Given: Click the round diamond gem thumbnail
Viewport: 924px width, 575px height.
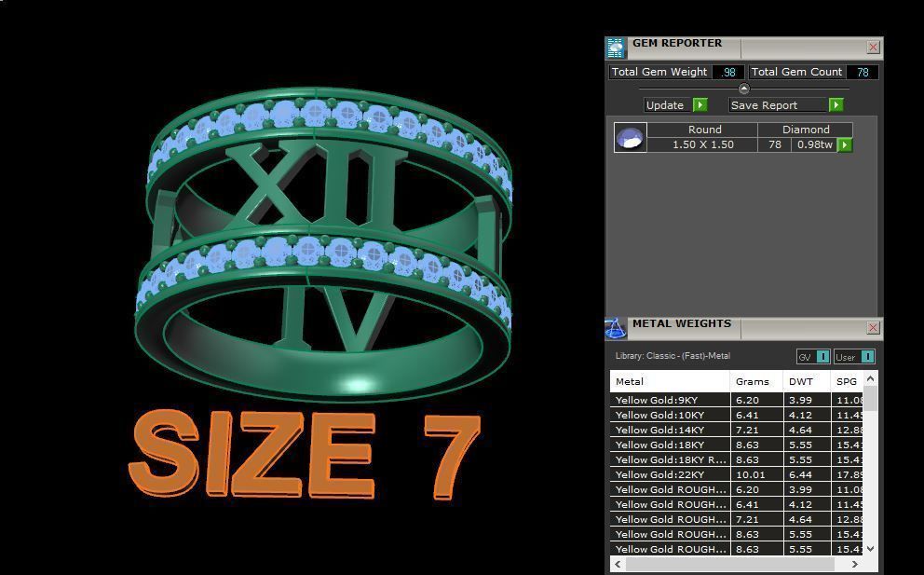Looking at the screenshot, I should pos(630,137).
